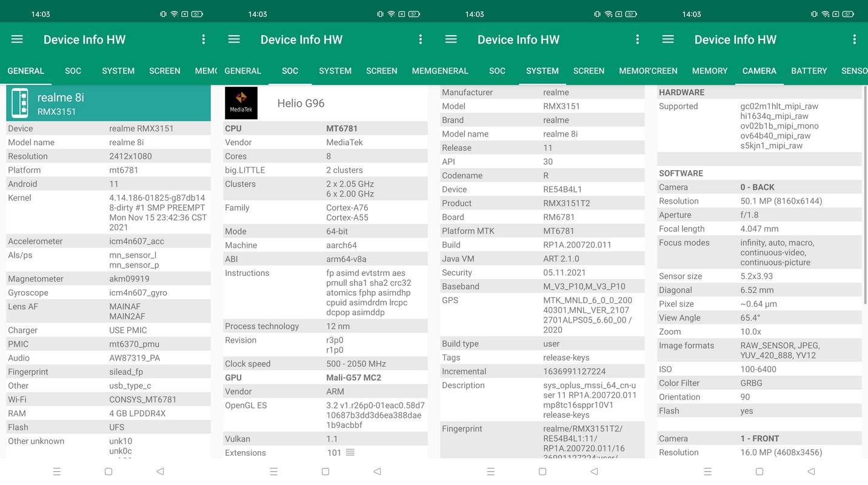
Task: Click the MediaTek logo image
Action: click(x=241, y=103)
